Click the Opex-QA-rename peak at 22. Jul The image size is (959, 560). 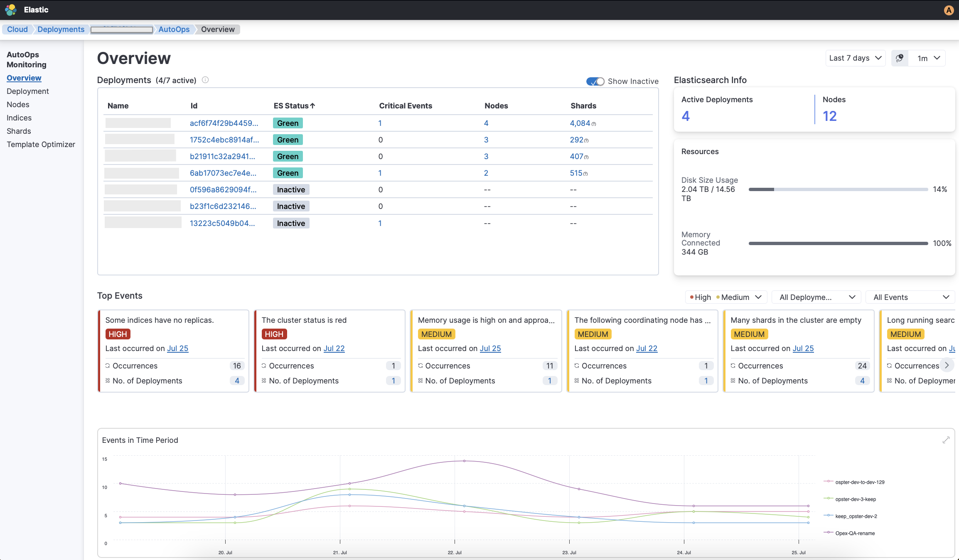(x=464, y=461)
